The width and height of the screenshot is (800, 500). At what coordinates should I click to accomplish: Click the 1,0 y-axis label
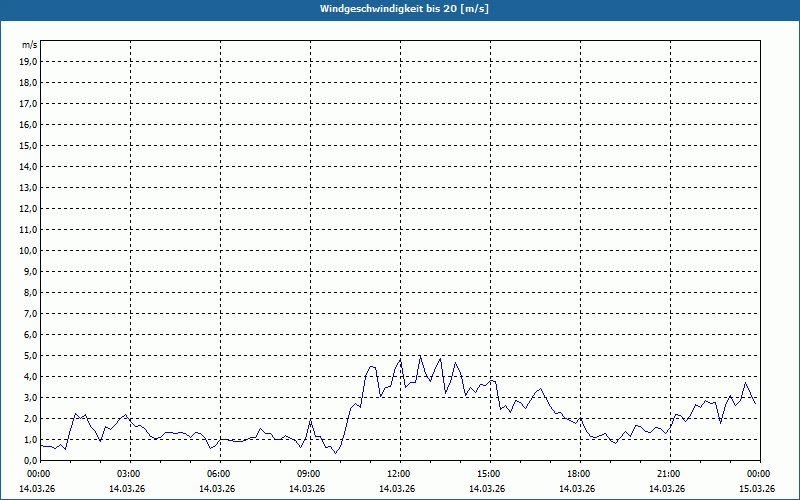31,439
